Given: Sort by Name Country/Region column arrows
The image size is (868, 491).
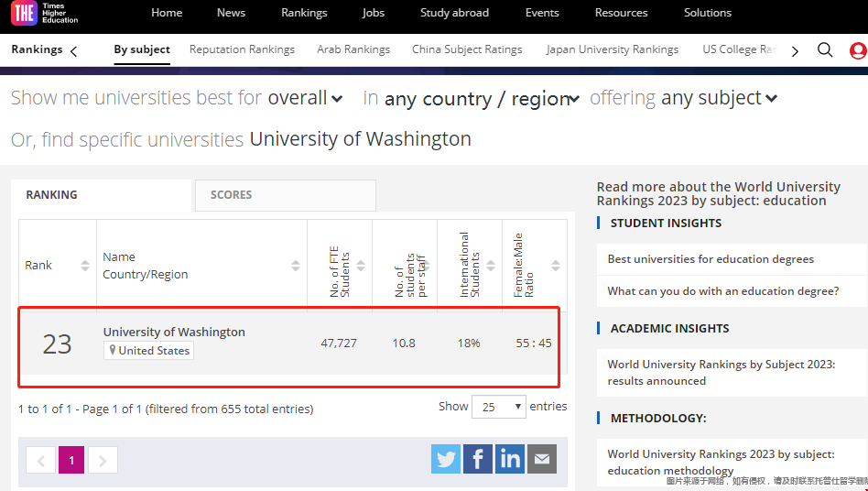Looking at the screenshot, I should click(x=296, y=266).
